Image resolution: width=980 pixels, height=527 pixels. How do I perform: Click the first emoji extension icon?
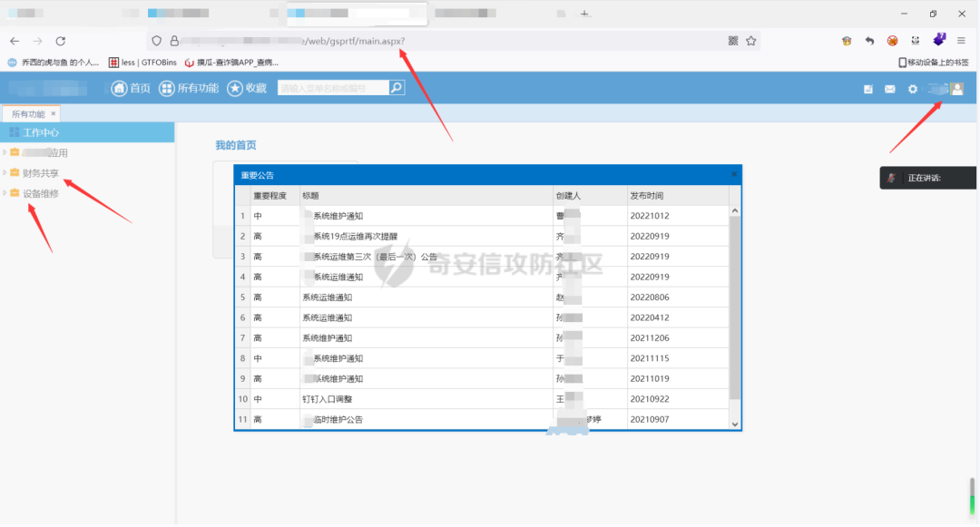click(x=847, y=41)
